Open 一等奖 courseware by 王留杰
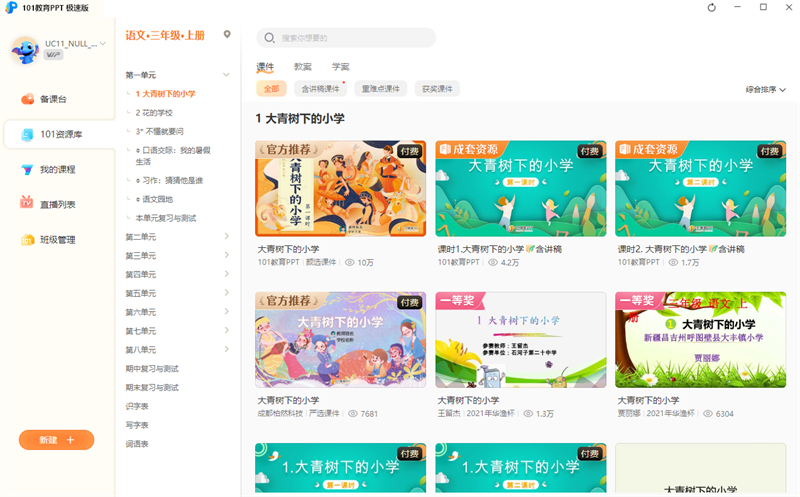800x497 pixels. point(521,340)
